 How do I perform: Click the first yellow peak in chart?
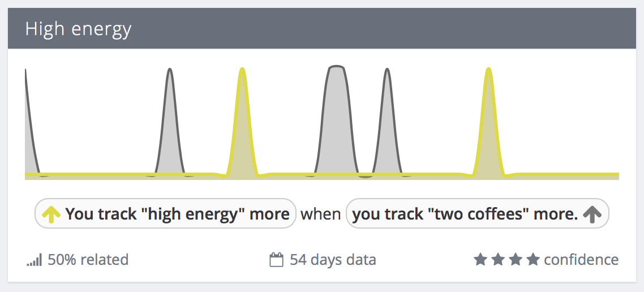[x=242, y=122]
